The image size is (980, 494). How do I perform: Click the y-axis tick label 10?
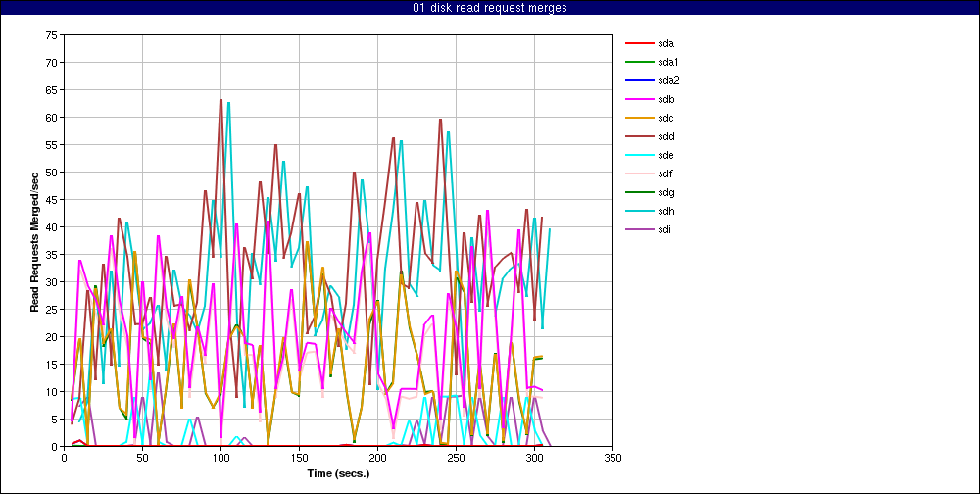[52, 391]
